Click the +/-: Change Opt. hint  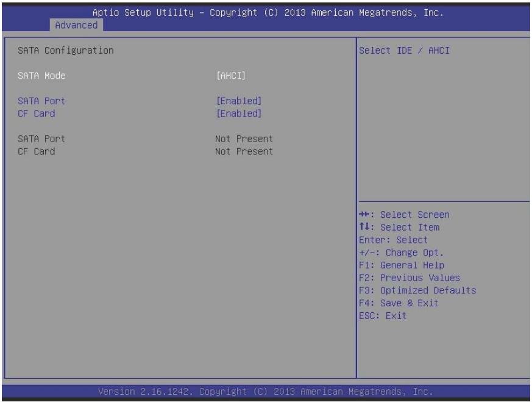[402, 253]
